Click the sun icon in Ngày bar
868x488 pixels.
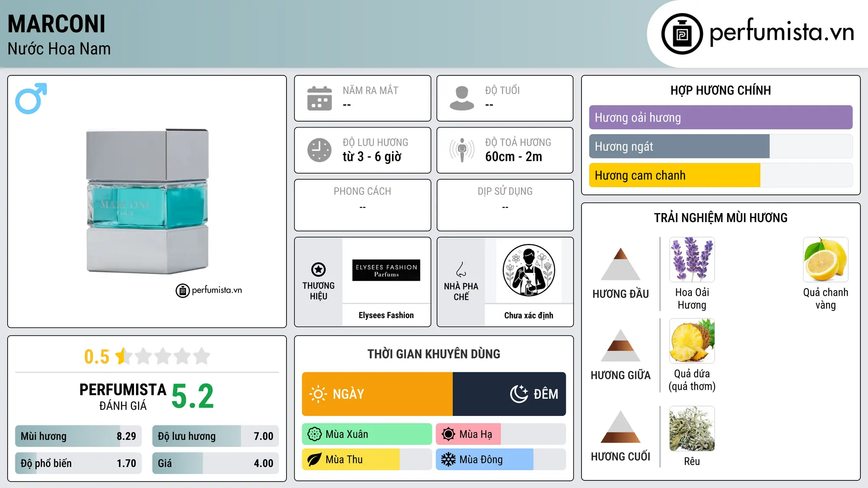pyautogui.click(x=318, y=394)
